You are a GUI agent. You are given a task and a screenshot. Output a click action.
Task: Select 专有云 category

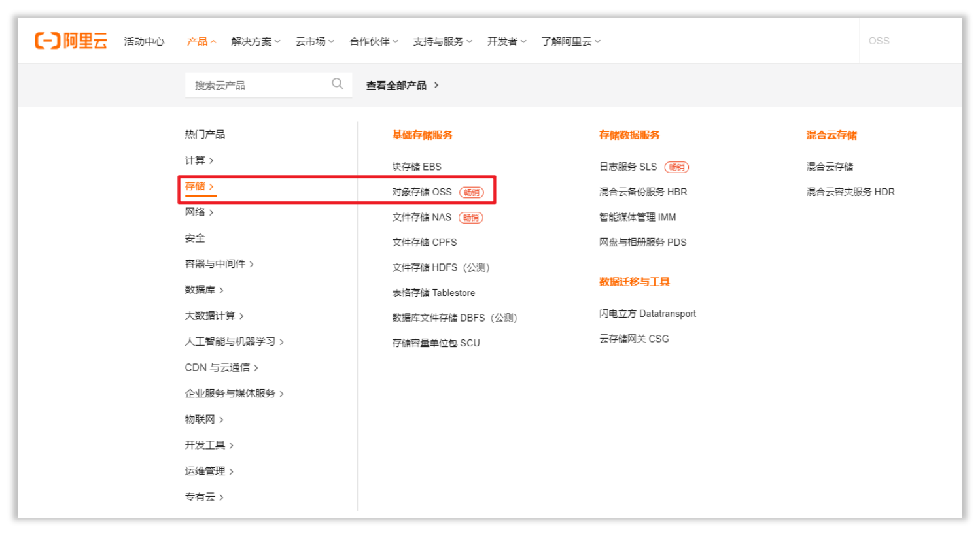coord(204,497)
